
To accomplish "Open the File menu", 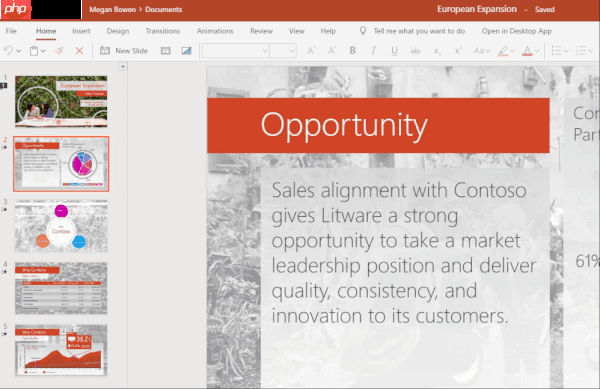I will coord(11,31).
